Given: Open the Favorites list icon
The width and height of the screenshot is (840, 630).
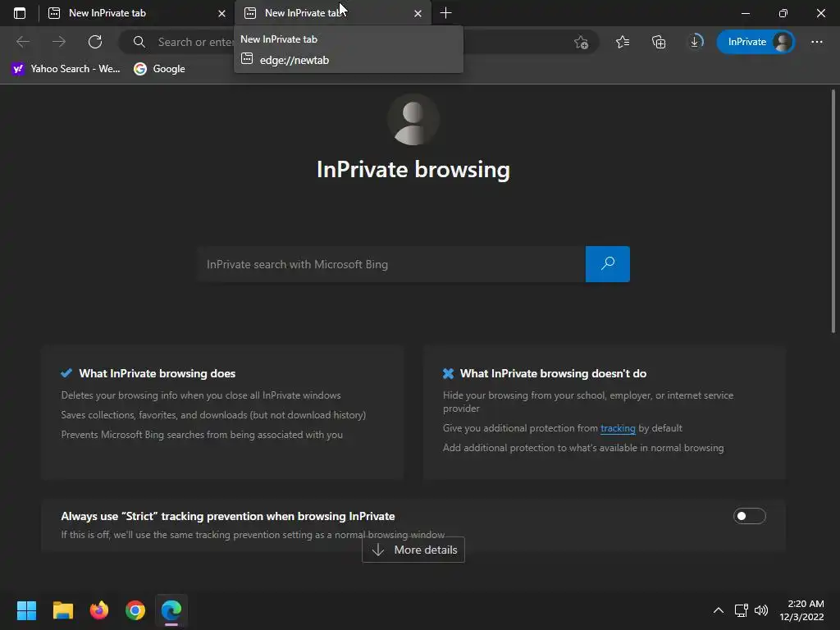Looking at the screenshot, I should [x=623, y=42].
